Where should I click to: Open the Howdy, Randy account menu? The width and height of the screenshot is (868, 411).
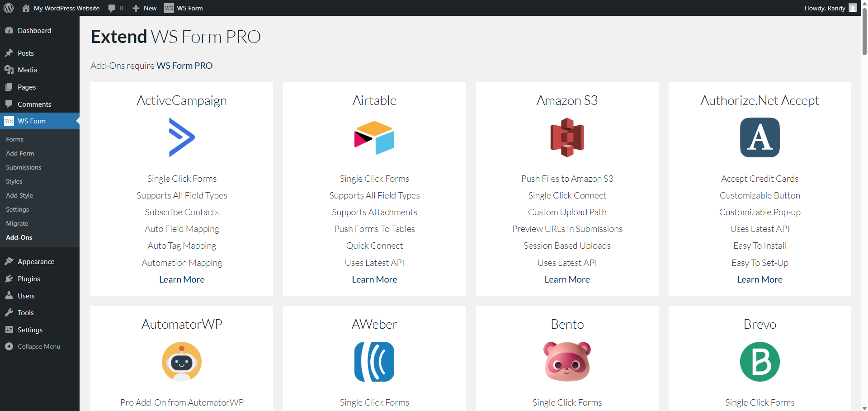(830, 8)
